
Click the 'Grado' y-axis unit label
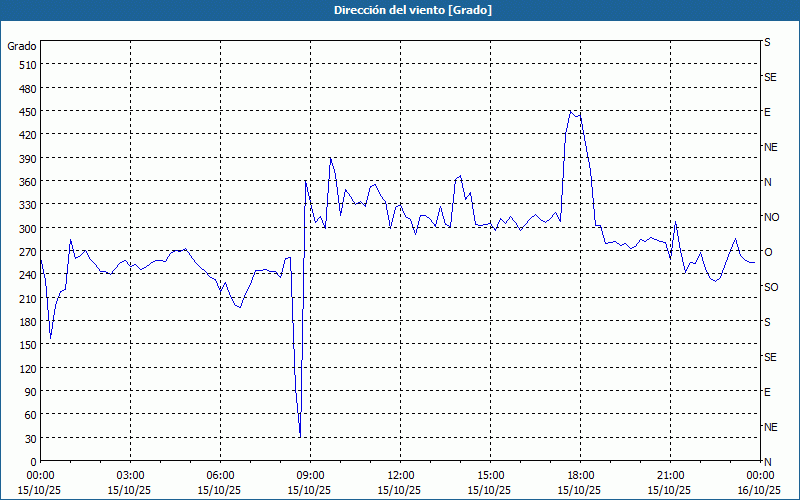point(22,46)
